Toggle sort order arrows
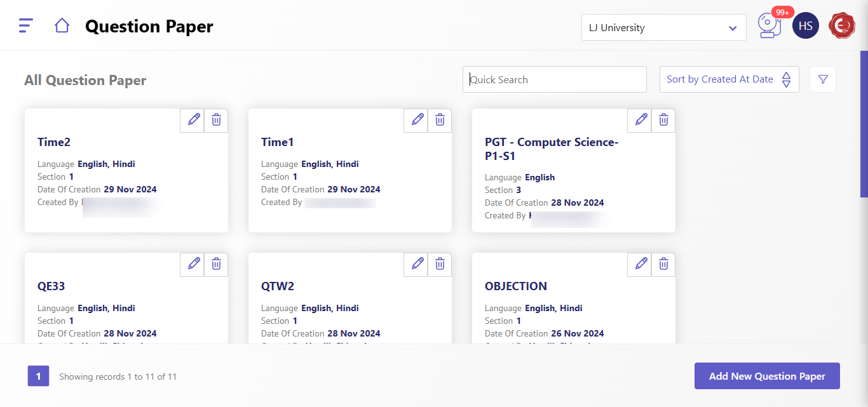Image resolution: width=868 pixels, height=407 pixels. pos(786,79)
